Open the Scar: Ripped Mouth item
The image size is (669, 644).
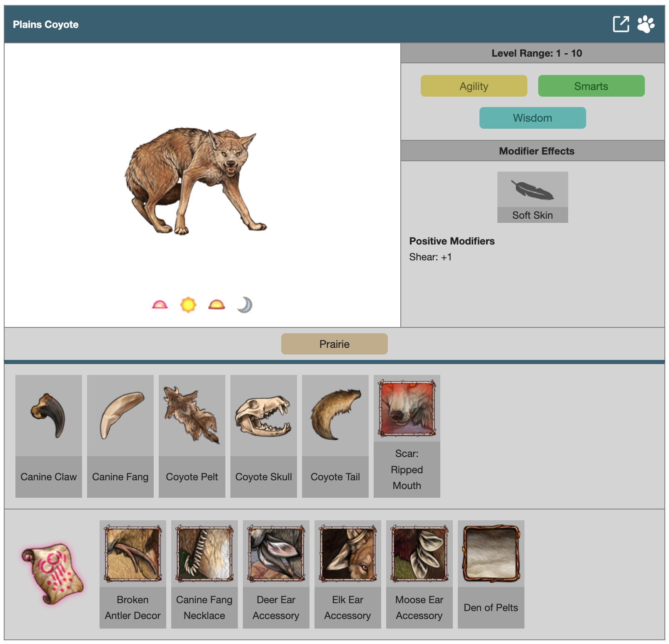[x=407, y=436]
